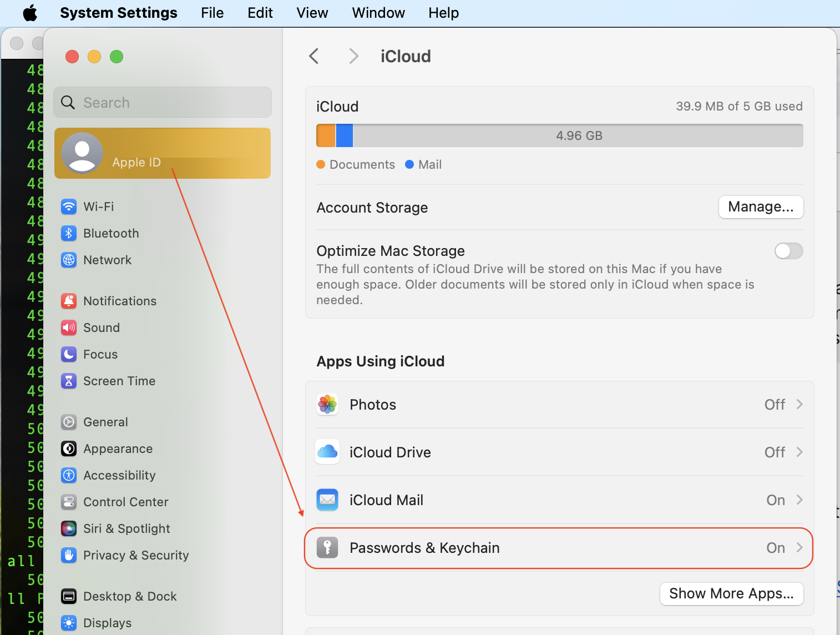Click the Apple ID avatar

82,153
